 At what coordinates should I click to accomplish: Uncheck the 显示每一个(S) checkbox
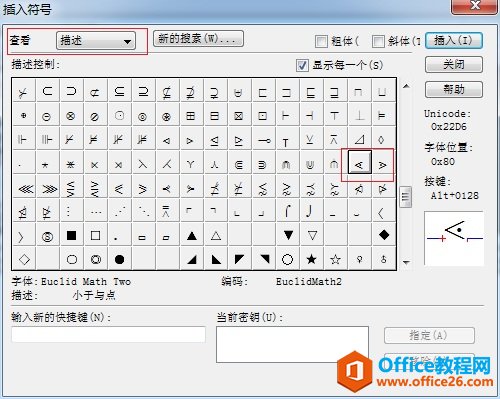[x=302, y=65]
